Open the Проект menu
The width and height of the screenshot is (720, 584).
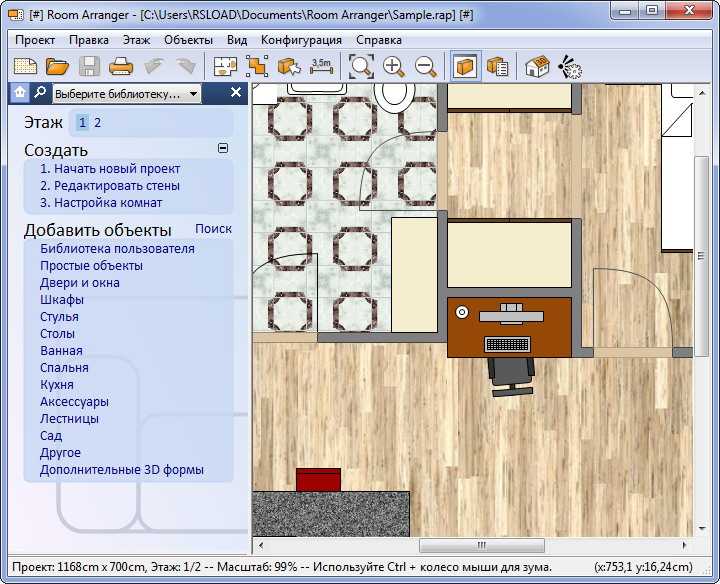(35, 40)
